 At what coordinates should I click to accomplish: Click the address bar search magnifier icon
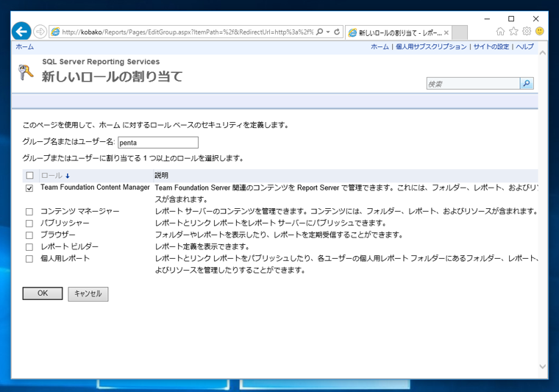[320, 32]
